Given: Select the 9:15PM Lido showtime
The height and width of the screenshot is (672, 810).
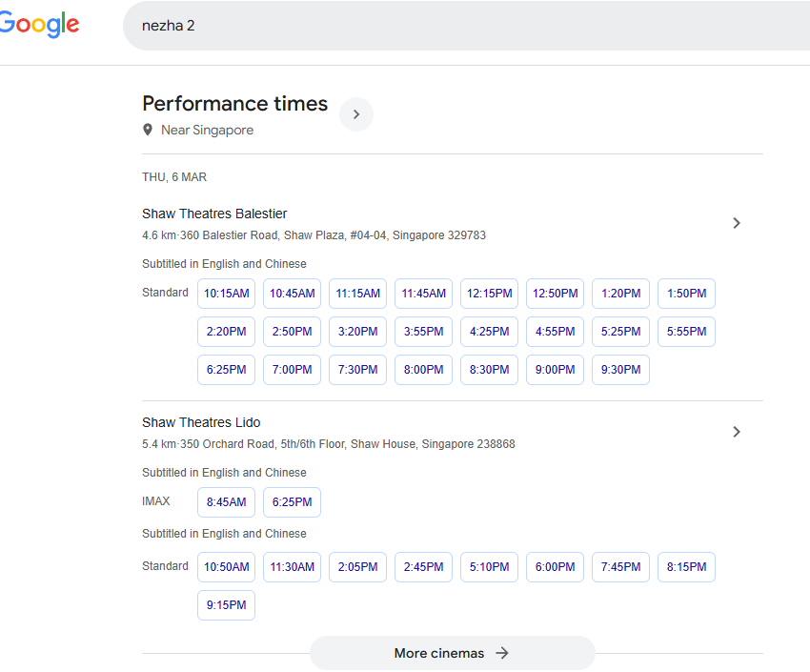Looking at the screenshot, I should (226, 605).
